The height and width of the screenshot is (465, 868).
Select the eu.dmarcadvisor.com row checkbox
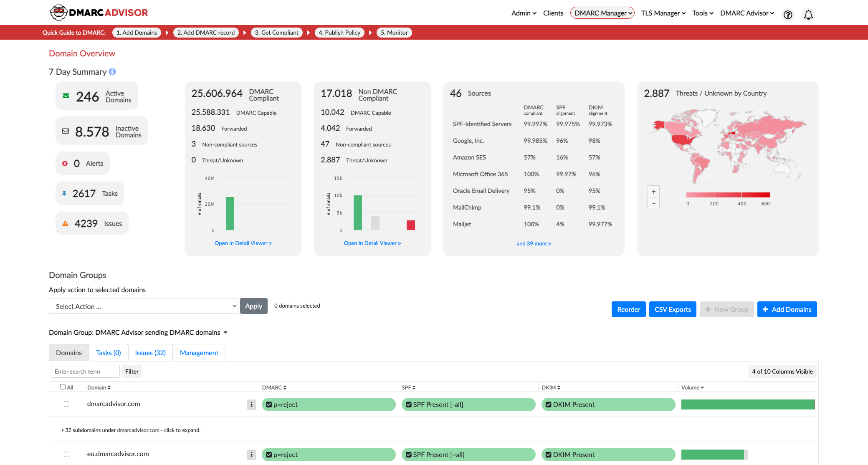point(66,454)
